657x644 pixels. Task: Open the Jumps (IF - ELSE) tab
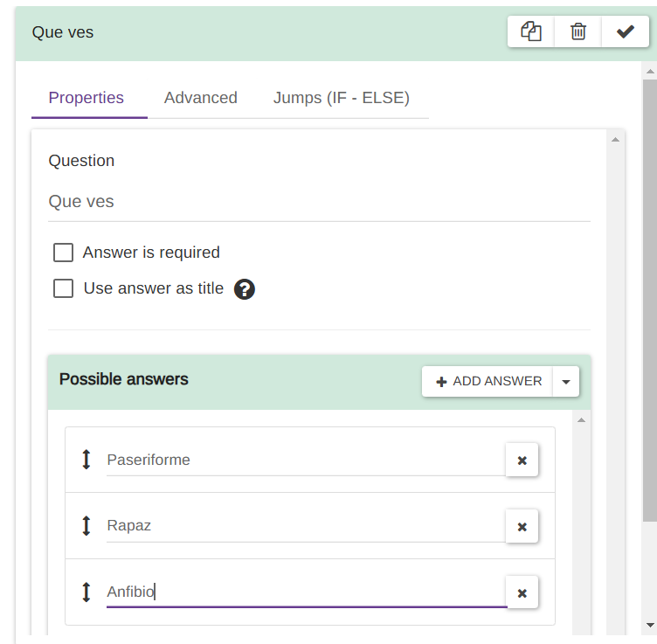click(341, 98)
